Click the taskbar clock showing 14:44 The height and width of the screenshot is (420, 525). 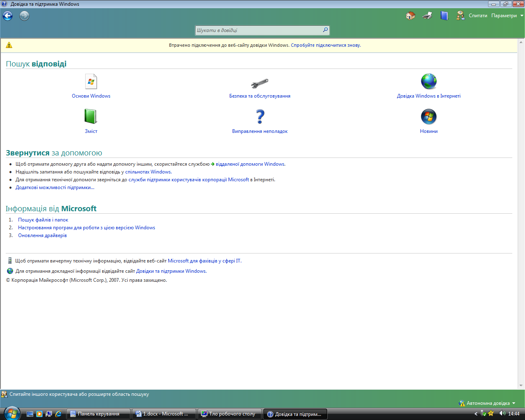tap(514, 414)
